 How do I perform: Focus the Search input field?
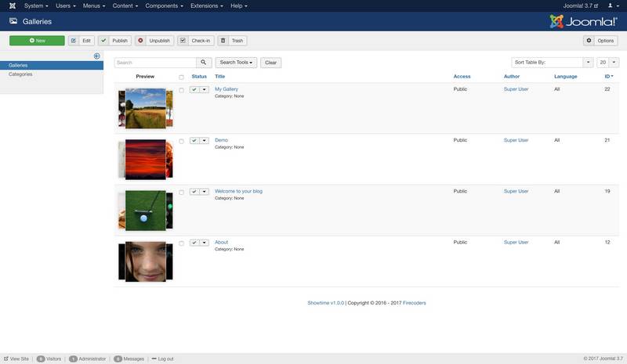[154, 63]
